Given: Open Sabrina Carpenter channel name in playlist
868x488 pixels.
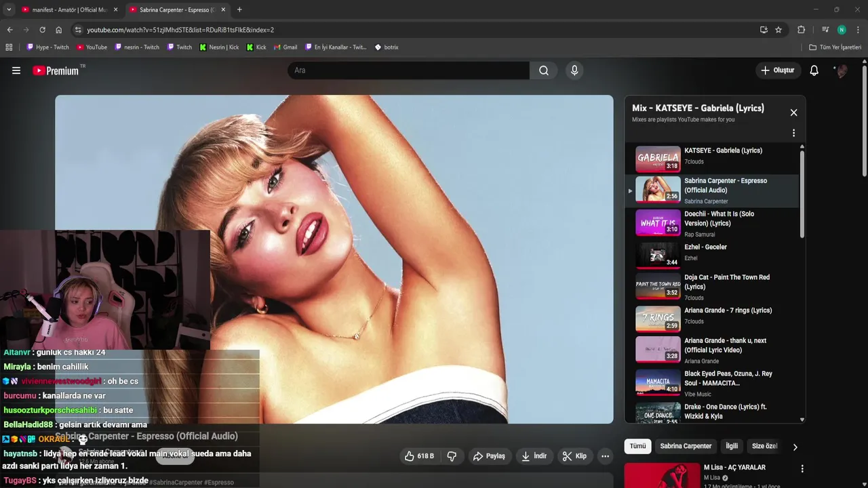Looking at the screenshot, I should pyautogui.click(x=706, y=201).
